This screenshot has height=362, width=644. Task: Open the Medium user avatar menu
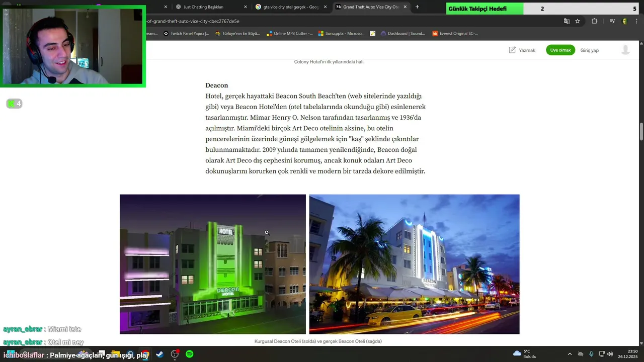point(625,50)
